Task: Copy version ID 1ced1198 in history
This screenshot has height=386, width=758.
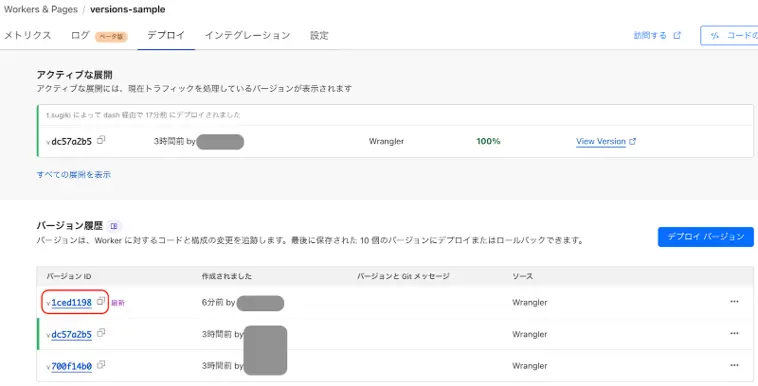Action: pyautogui.click(x=101, y=301)
